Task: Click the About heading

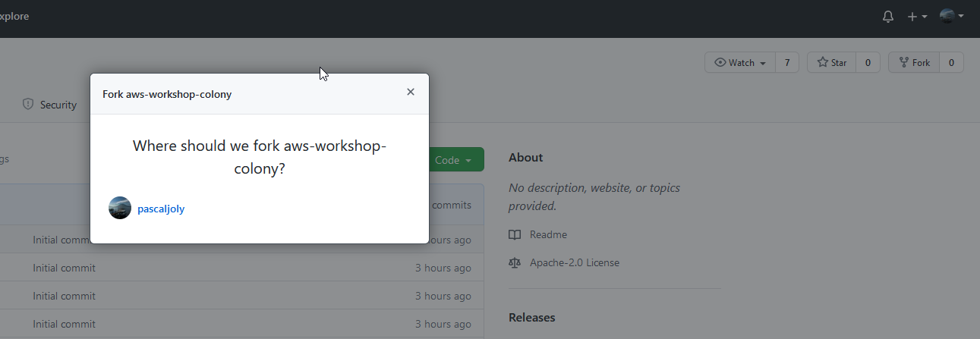Action: coord(525,157)
